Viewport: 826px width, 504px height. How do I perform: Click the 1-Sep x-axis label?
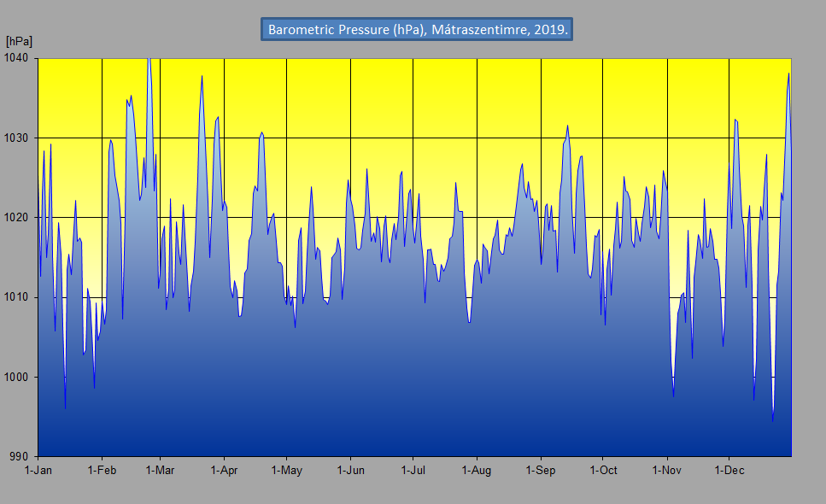point(540,471)
